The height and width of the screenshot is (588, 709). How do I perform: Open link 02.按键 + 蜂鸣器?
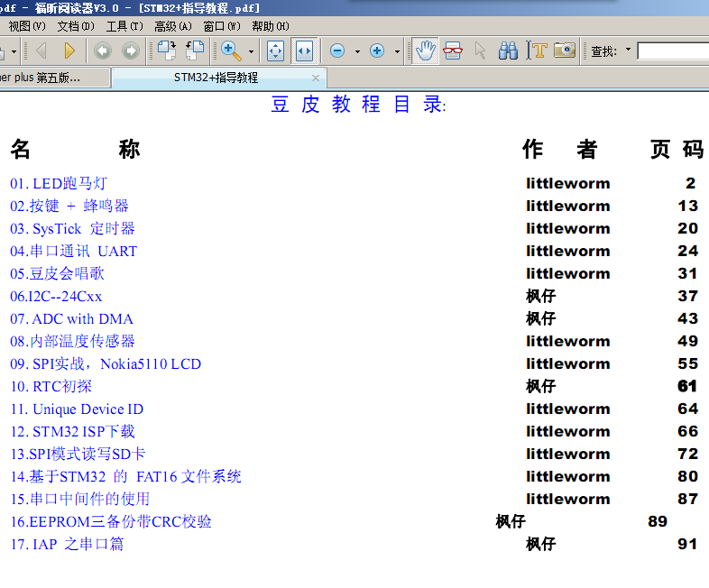pos(69,207)
